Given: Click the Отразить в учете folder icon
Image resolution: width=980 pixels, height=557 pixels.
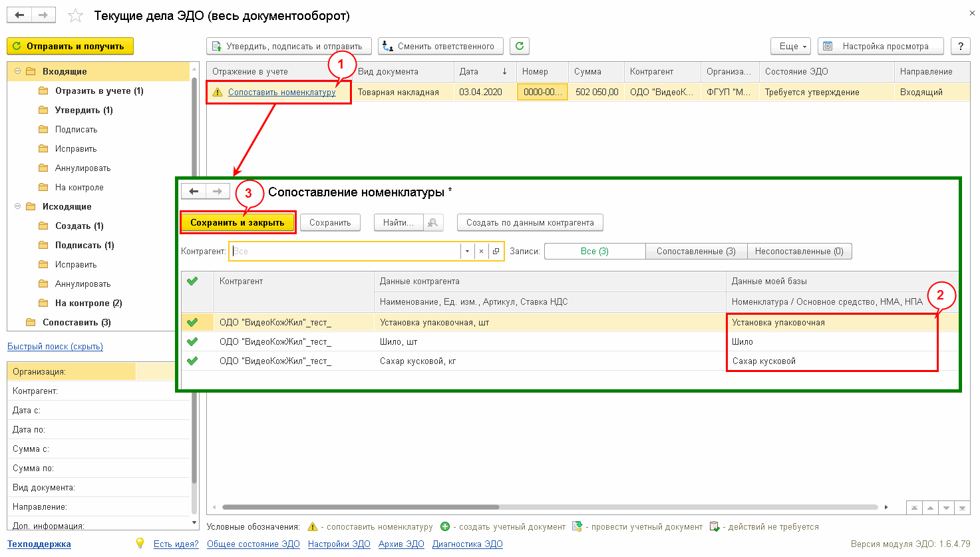Looking at the screenshot, I should [x=44, y=91].
